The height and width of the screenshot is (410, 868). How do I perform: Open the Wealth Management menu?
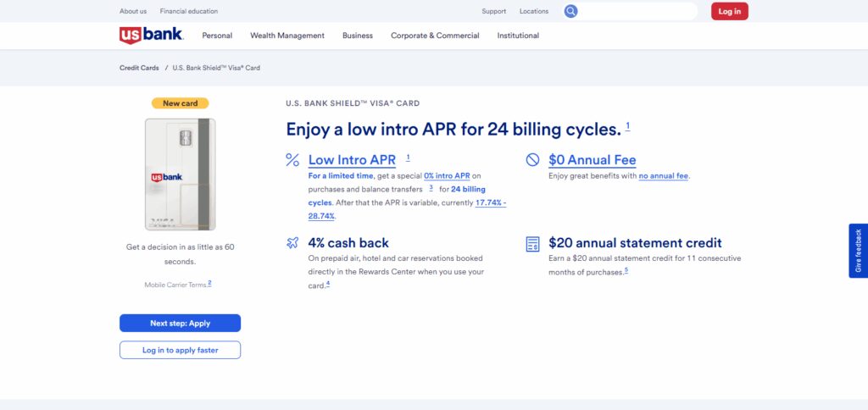[x=287, y=36]
